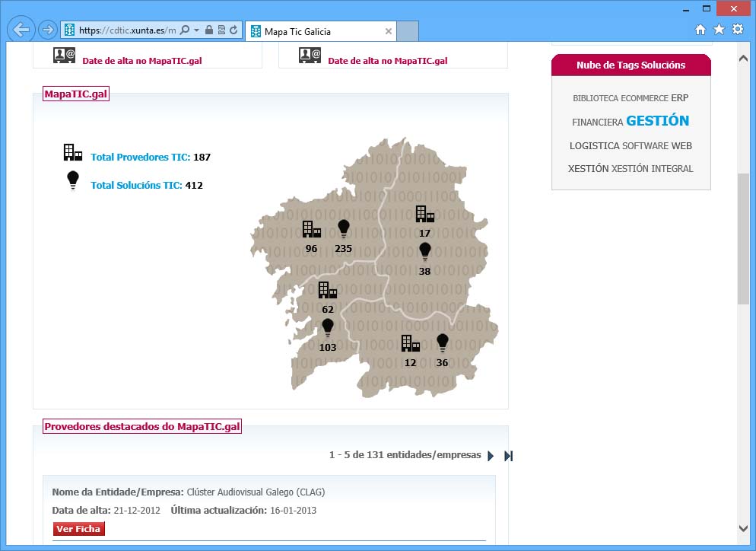The image size is (756, 551).
Task: Click the WEB tag
Action: (x=681, y=145)
